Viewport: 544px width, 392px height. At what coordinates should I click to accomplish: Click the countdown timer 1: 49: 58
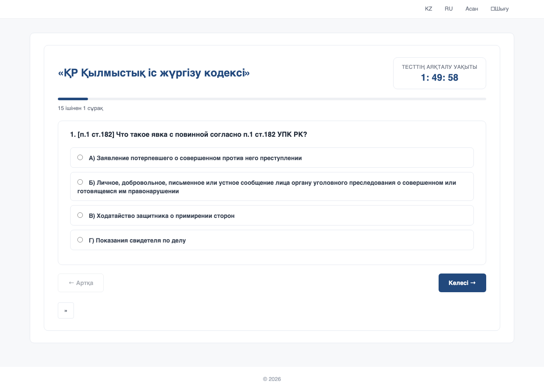pyautogui.click(x=439, y=78)
